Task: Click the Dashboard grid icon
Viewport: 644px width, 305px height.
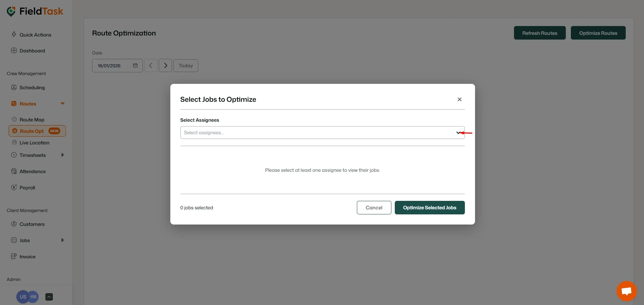Action: pyautogui.click(x=14, y=50)
